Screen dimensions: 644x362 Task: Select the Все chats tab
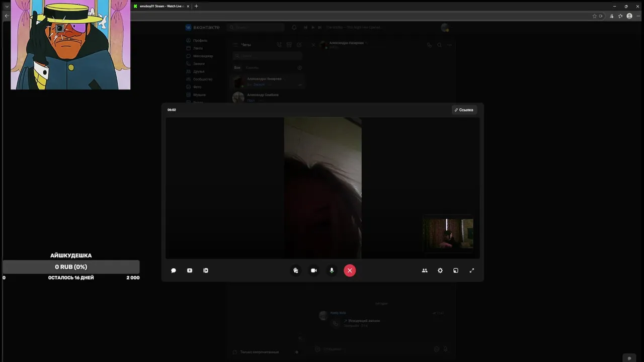[237, 67]
